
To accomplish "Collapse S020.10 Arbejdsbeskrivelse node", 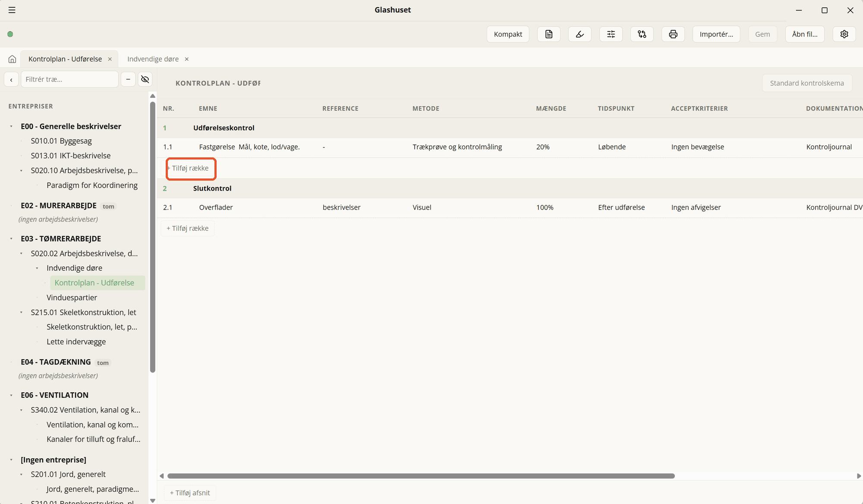I will coord(21,171).
